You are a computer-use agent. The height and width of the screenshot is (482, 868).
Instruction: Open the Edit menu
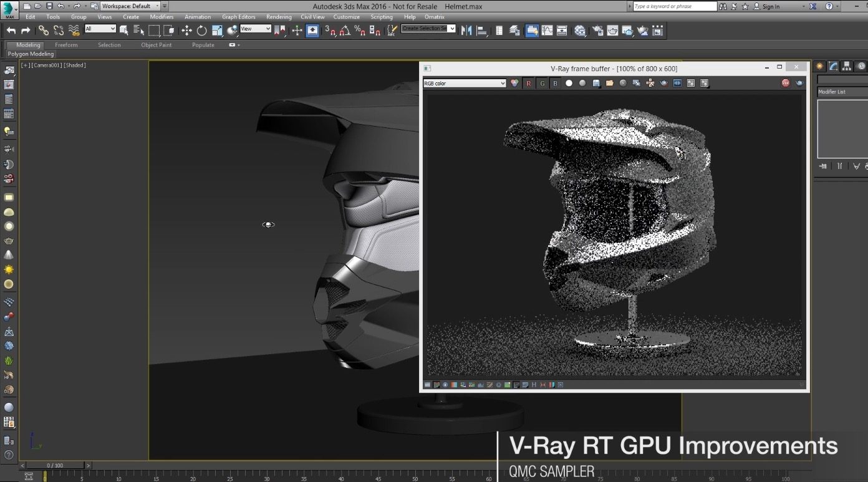click(31, 17)
